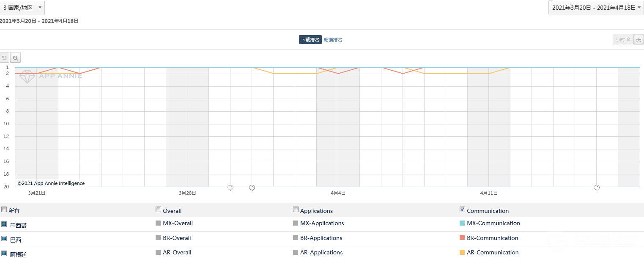The height and width of the screenshot is (262, 644).
Task: Toggle the blue icon beside 巴西
Action: [x=4, y=239]
